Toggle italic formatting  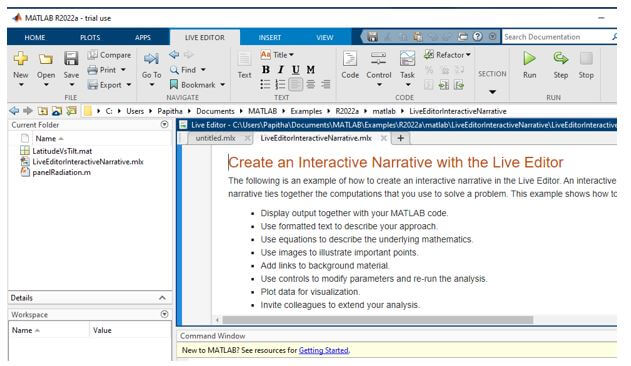point(281,70)
